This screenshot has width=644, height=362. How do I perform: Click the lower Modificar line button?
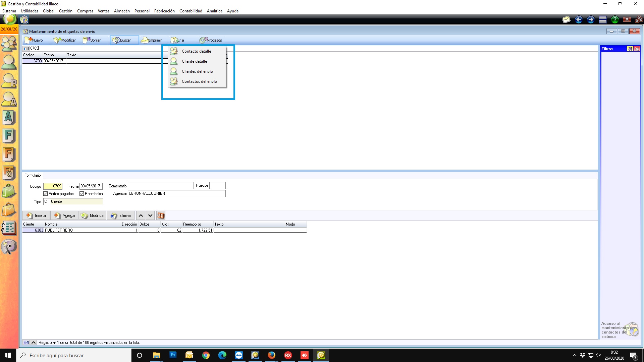93,216
